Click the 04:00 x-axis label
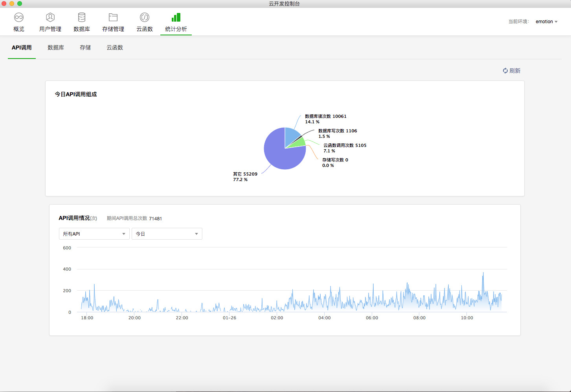This screenshot has width=571, height=392. (x=324, y=318)
